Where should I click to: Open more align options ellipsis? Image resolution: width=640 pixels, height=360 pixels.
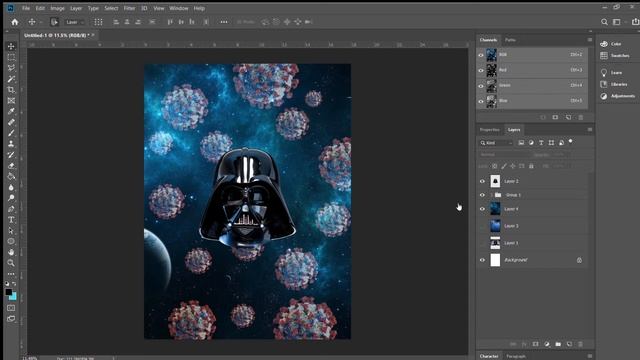point(224,22)
